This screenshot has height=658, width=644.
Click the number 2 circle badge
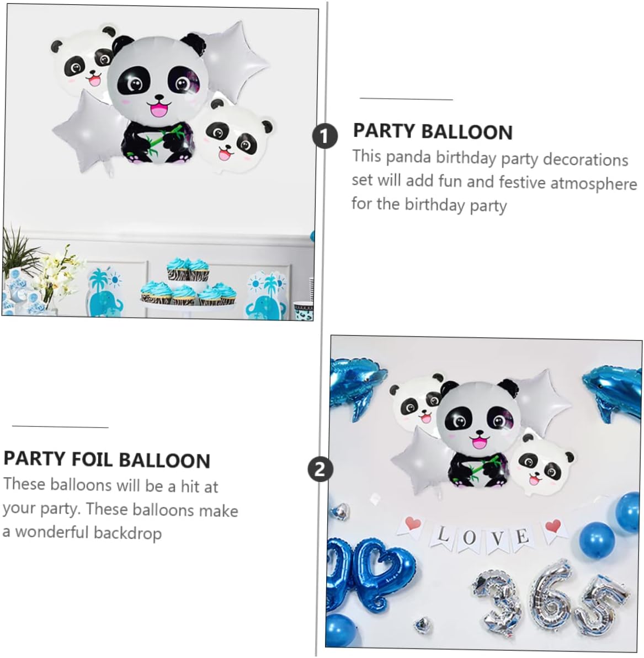pos(320,469)
